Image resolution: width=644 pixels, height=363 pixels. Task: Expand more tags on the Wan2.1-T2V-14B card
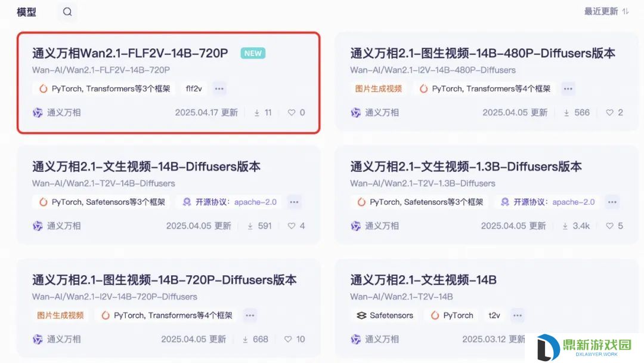[x=518, y=315]
